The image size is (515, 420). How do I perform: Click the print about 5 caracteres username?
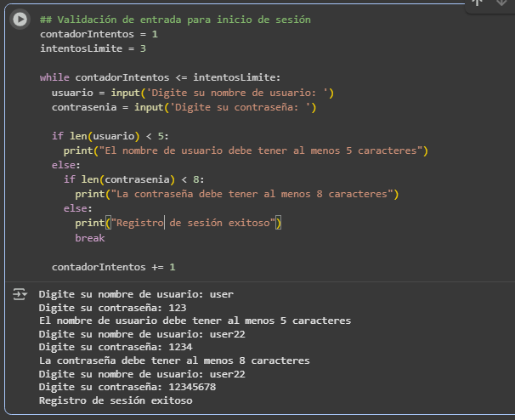245,150
